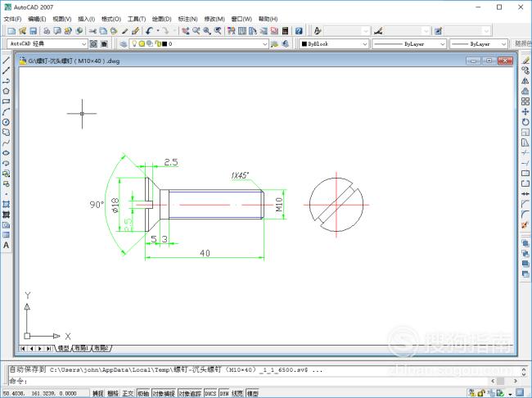This screenshot has width=532, height=398.
Task: Toggle 线宽 (Lineweight) display
Action: point(237,393)
